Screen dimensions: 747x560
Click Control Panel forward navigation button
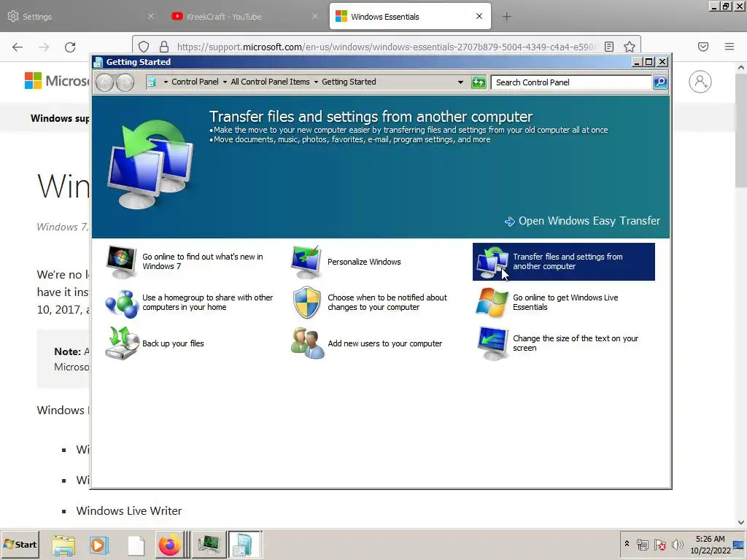pyautogui.click(x=125, y=83)
